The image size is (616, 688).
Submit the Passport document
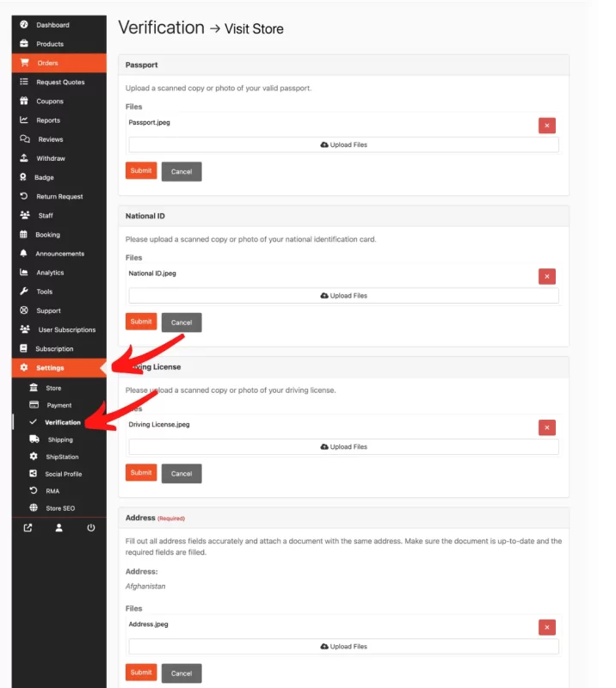141,171
